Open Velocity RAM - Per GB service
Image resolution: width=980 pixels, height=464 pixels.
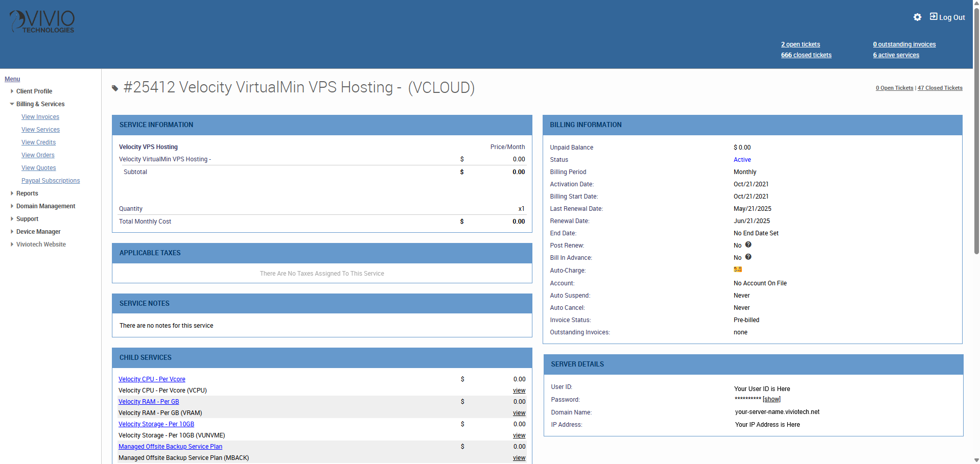pyautogui.click(x=149, y=402)
